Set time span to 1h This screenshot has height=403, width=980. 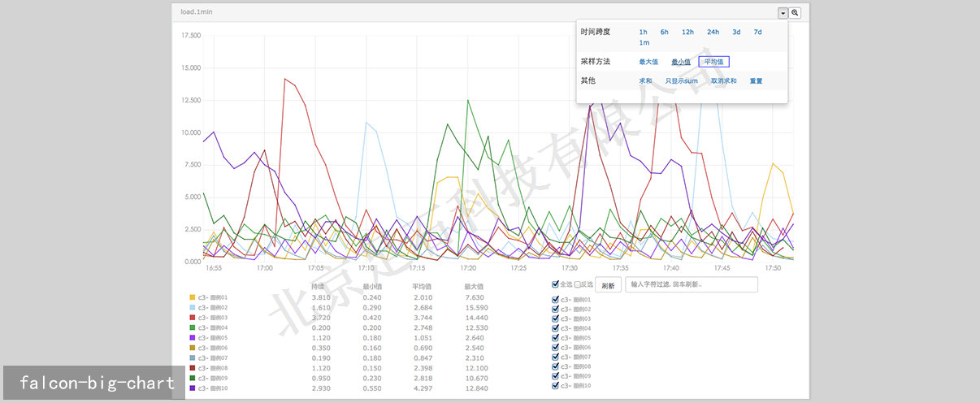(x=643, y=32)
